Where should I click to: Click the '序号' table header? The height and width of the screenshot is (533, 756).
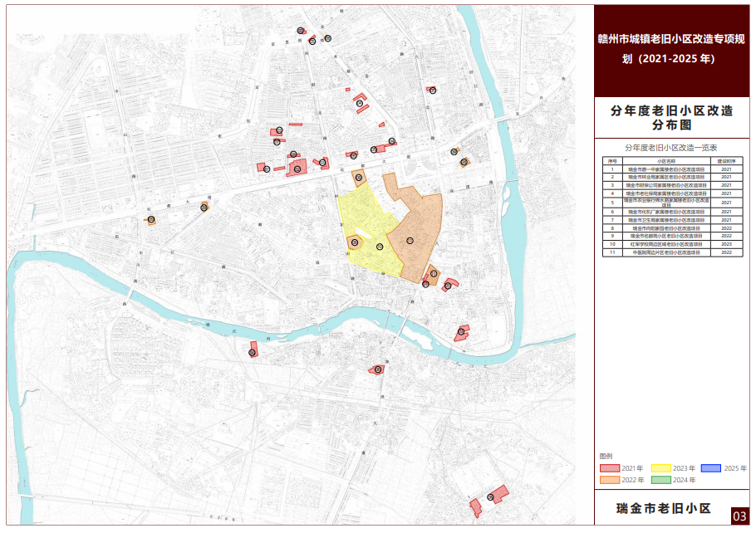click(x=612, y=161)
